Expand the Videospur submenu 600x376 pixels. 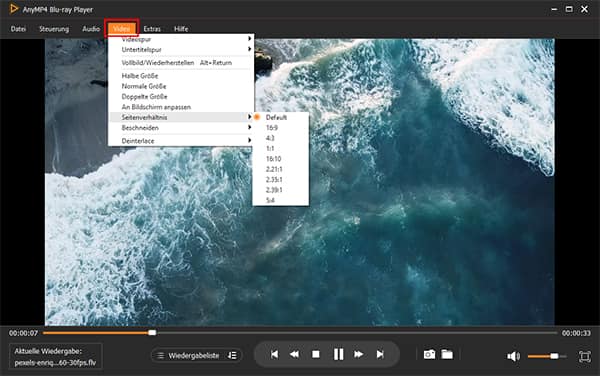[181, 39]
